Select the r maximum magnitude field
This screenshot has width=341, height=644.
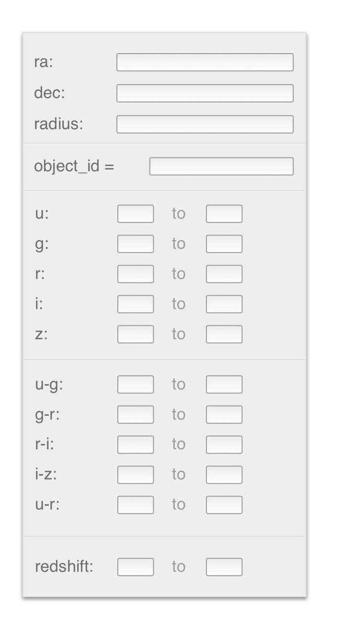point(224,274)
